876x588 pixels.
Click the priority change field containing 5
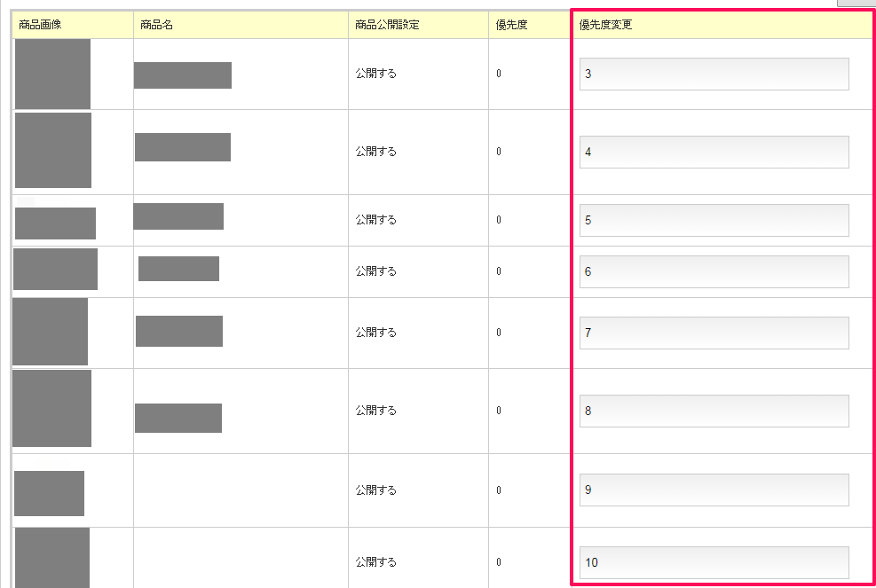pyautogui.click(x=714, y=220)
